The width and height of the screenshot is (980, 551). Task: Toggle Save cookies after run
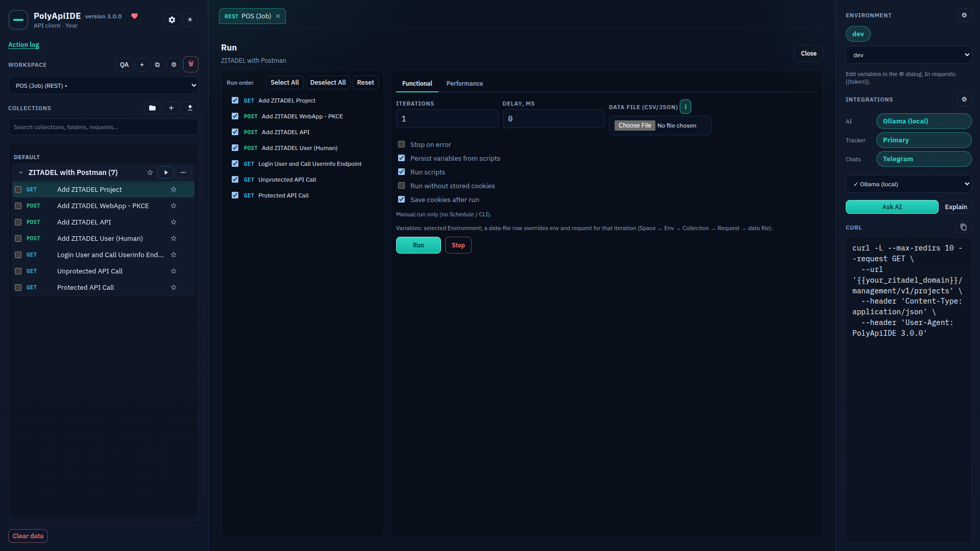[x=401, y=199]
